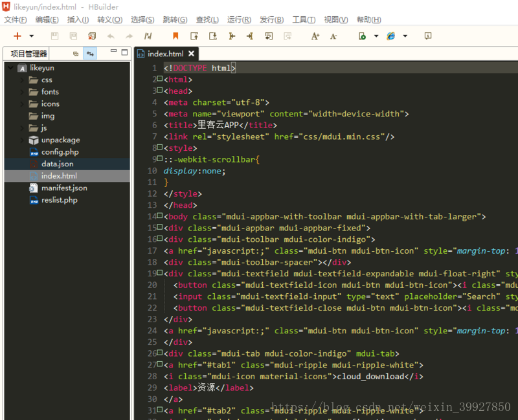Increase editor font size with A+ icon

point(315,36)
